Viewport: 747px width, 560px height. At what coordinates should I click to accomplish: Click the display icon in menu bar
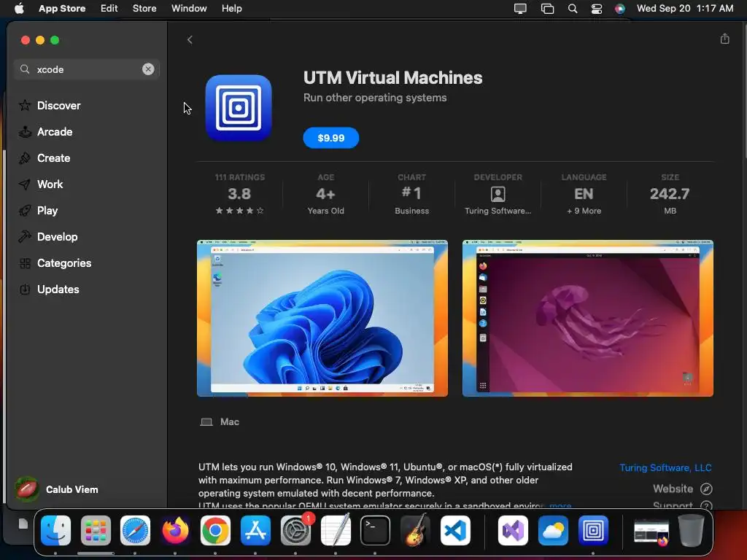pyautogui.click(x=520, y=9)
